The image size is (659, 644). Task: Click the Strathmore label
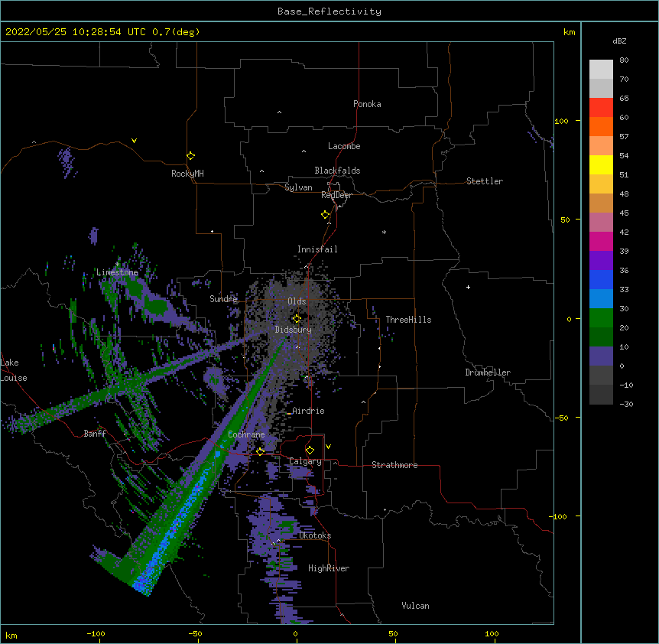coord(394,465)
